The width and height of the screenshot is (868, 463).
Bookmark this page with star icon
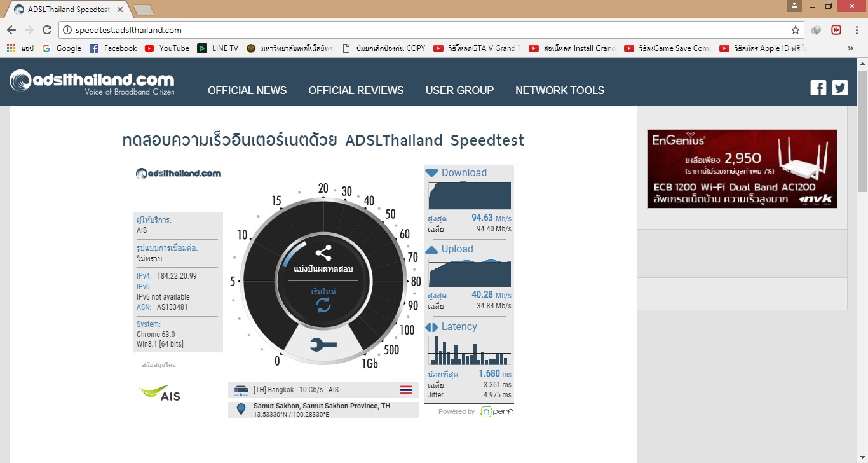(795, 30)
